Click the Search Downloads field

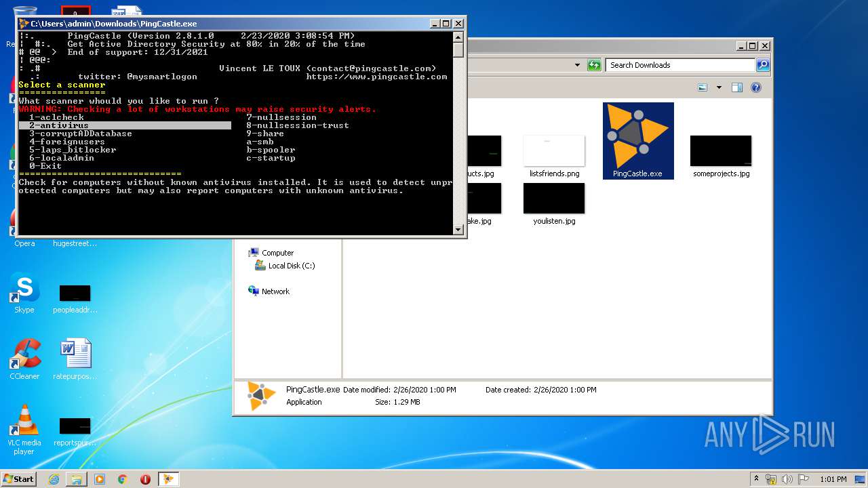(x=680, y=65)
